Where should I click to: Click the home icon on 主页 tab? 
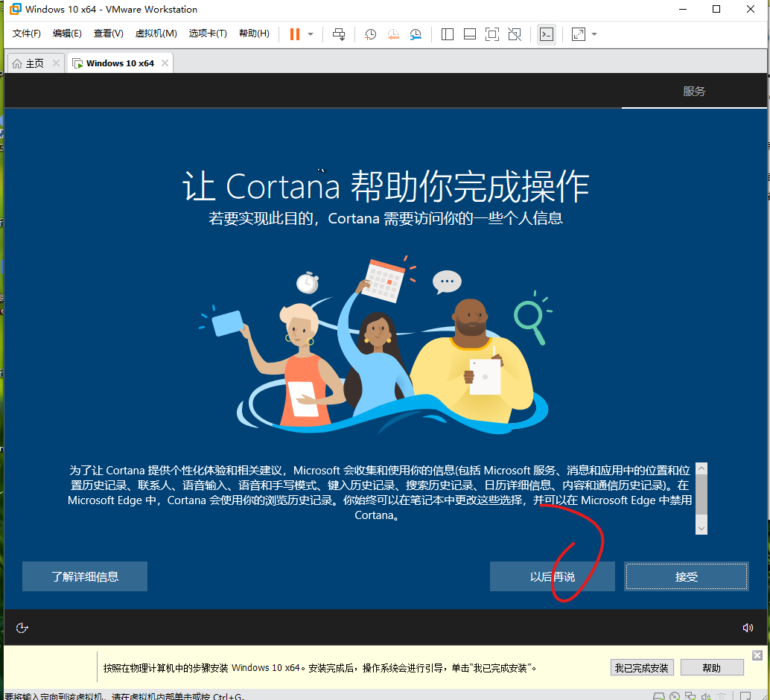17,63
